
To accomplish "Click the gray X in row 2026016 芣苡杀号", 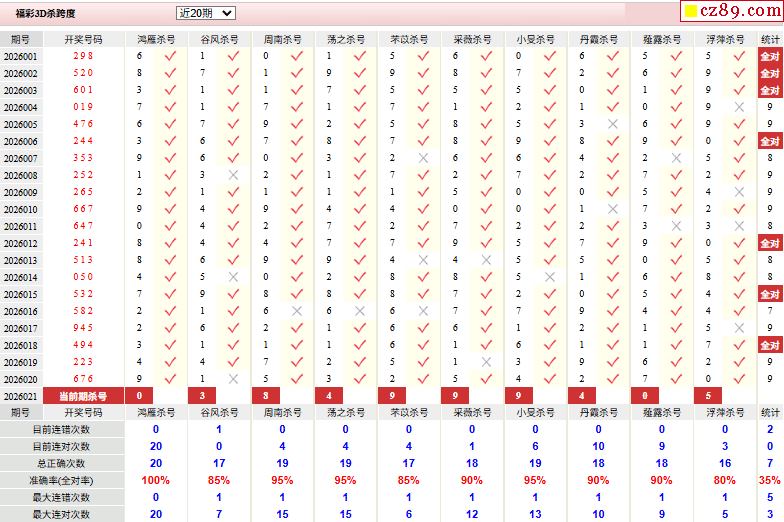I will tap(423, 311).
